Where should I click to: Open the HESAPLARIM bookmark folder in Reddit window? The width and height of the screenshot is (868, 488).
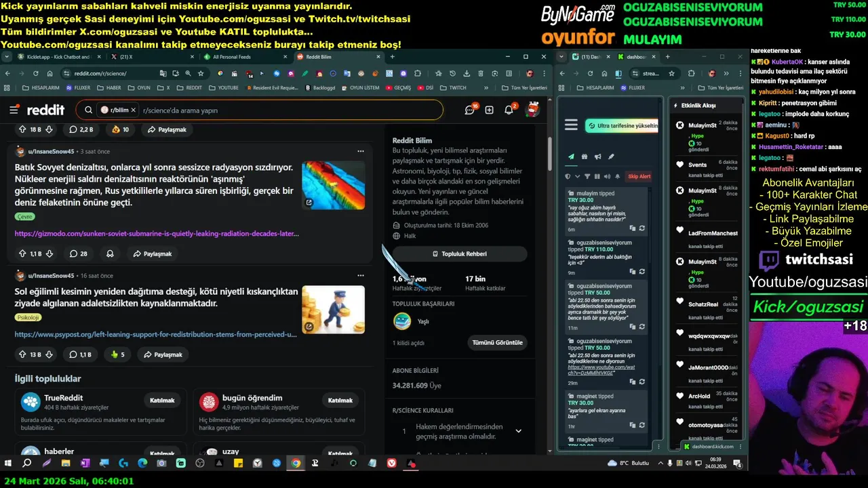[x=41, y=87]
